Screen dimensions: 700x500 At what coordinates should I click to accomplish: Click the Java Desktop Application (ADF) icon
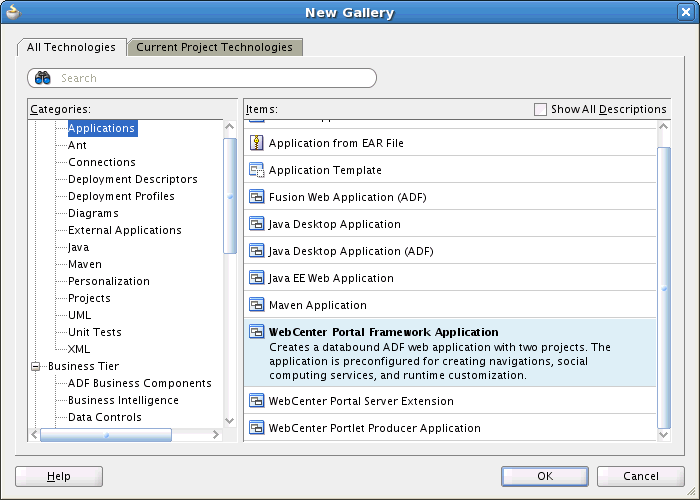256,251
